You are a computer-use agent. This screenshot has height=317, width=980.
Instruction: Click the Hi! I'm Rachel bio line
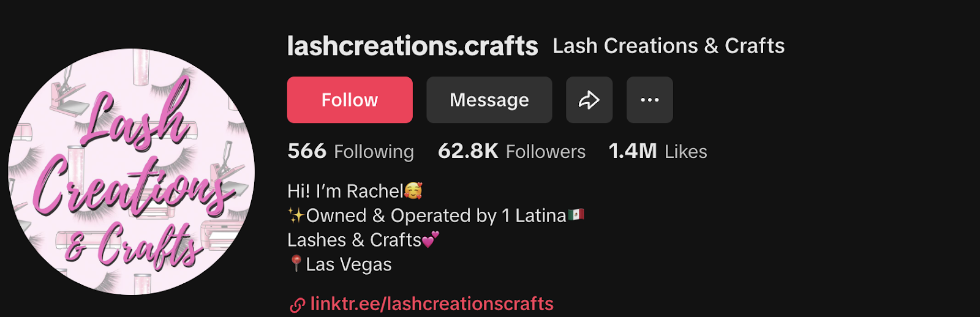(x=345, y=191)
